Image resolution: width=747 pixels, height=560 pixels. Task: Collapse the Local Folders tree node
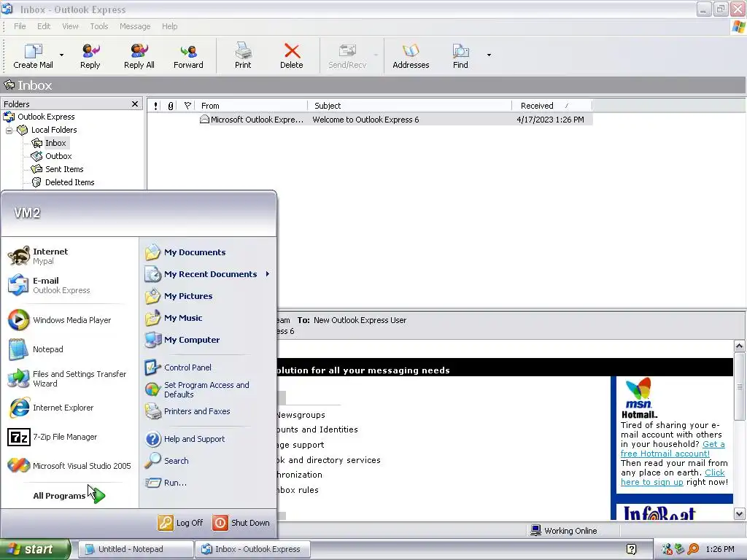tap(9, 130)
